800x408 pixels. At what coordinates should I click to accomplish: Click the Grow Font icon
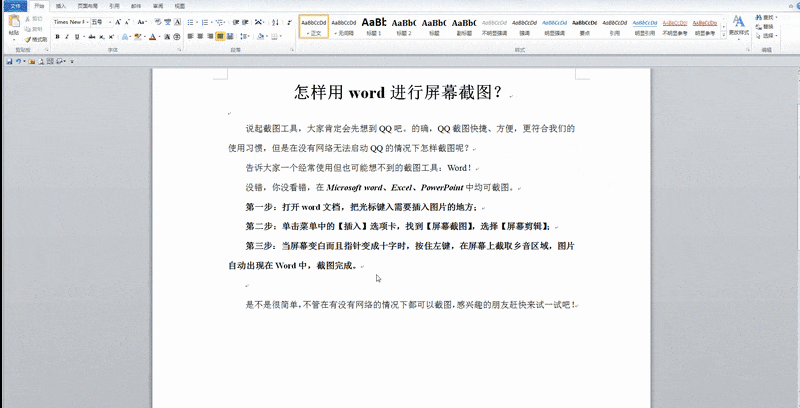117,22
